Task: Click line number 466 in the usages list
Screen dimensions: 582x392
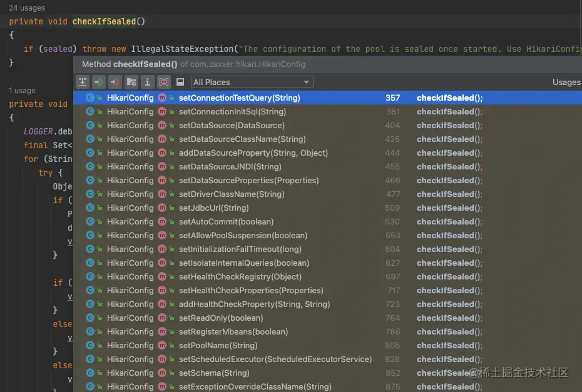Action: 393,180
